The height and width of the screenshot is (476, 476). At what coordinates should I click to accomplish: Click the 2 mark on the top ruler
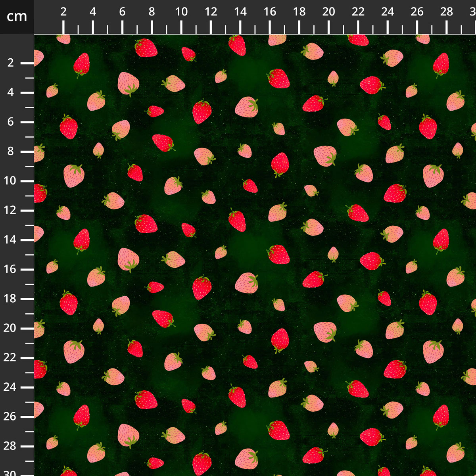pos(63,12)
